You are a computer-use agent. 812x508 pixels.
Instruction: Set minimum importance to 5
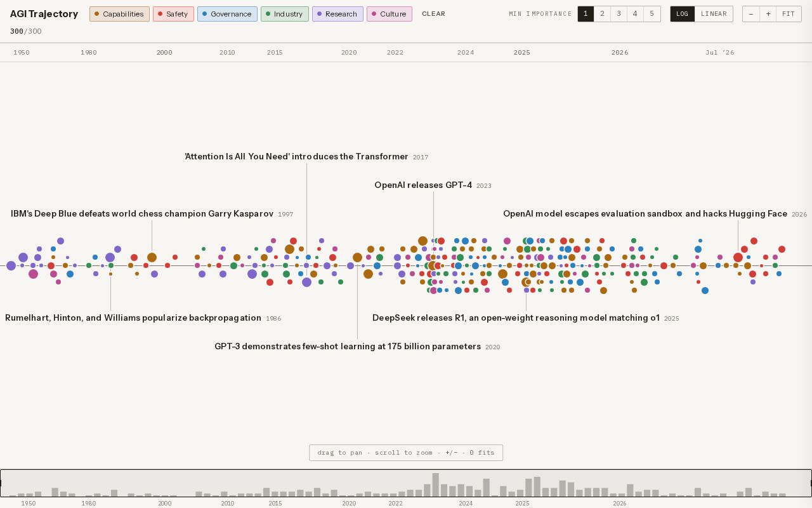pos(652,14)
